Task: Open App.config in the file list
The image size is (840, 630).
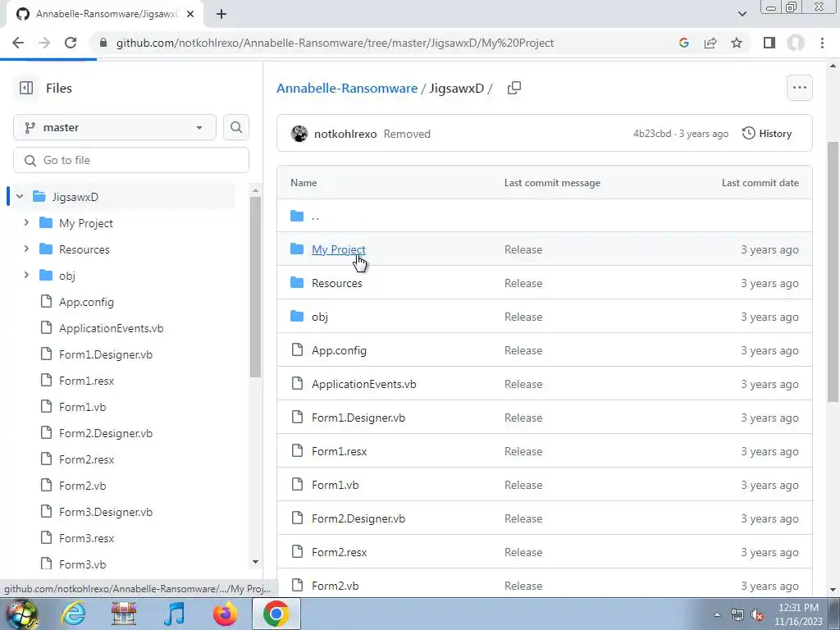Action: coord(339,350)
